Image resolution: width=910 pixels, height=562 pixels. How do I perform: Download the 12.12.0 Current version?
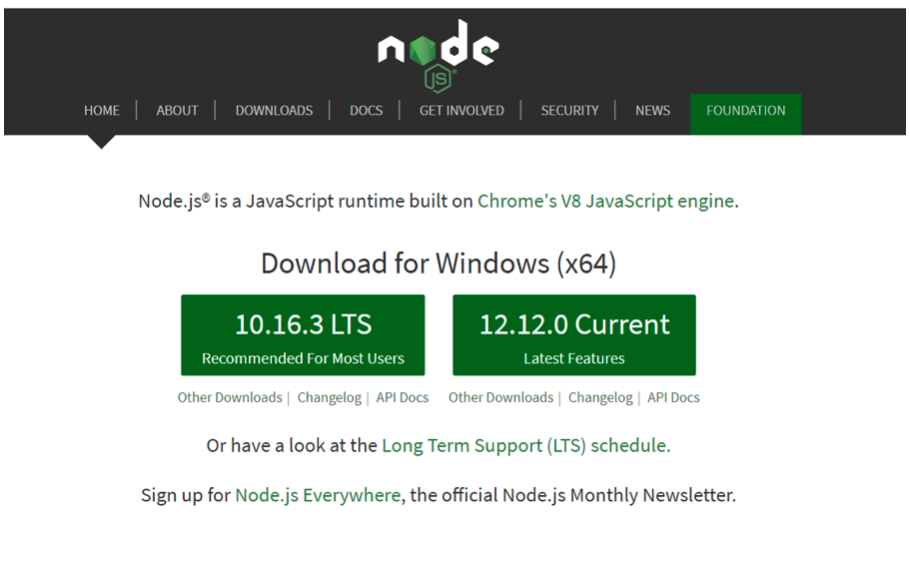click(x=574, y=335)
